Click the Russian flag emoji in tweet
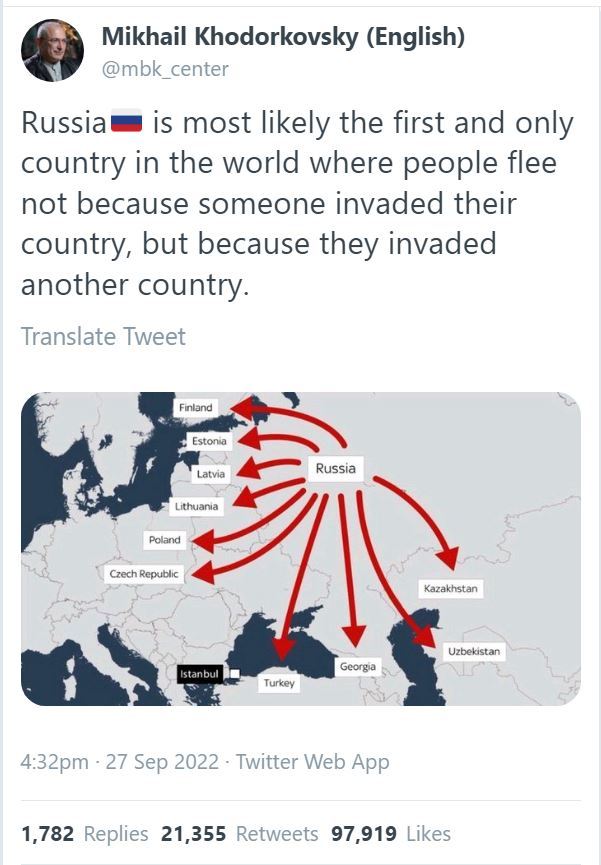Screen dimensions: 601x865 coord(126,125)
